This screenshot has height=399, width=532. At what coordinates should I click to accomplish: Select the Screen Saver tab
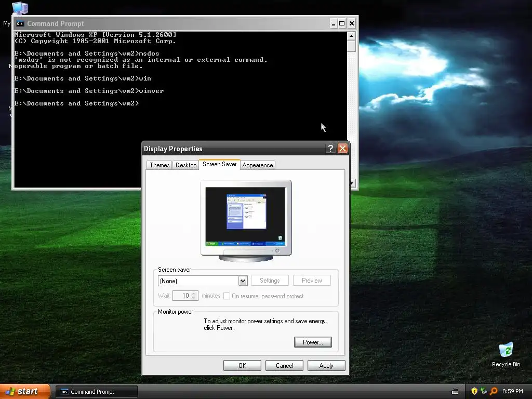pos(220,164)
